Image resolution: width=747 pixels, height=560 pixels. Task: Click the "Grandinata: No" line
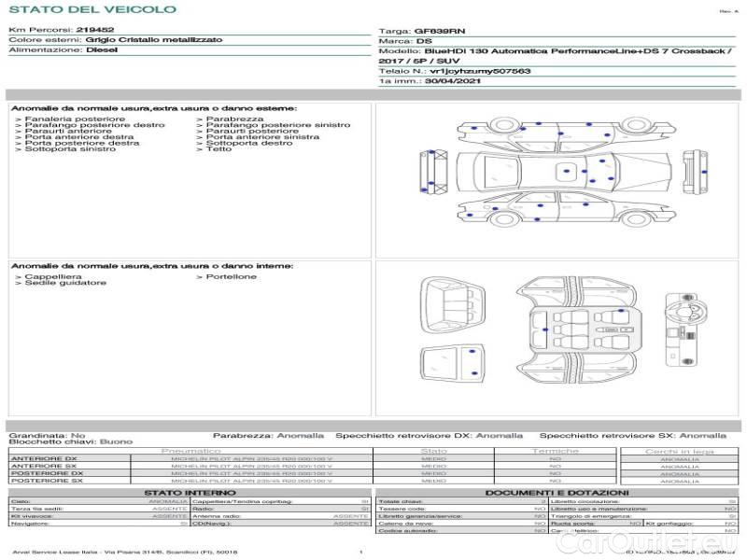(47, 436)
